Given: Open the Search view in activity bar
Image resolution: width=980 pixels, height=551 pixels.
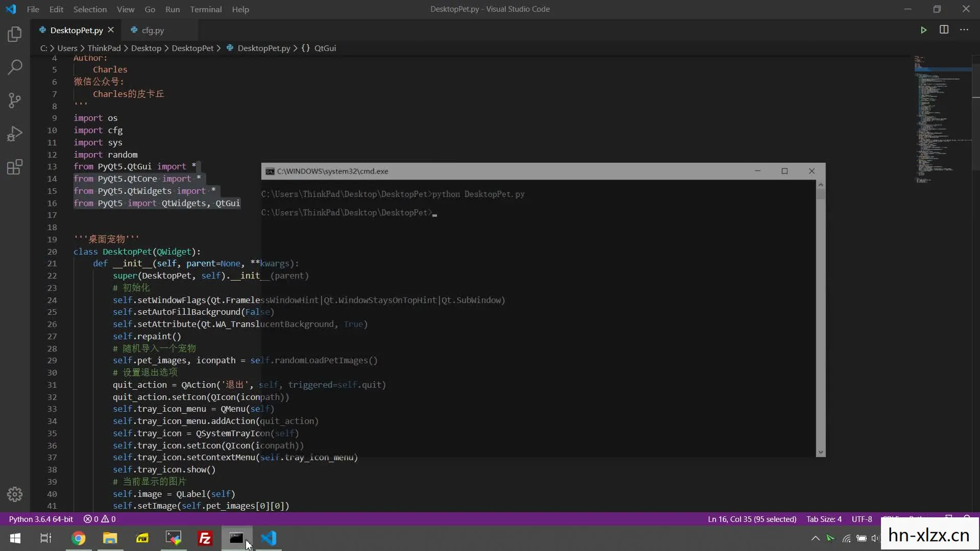Looking at the screenshot, I should click(x=15, y=67).
